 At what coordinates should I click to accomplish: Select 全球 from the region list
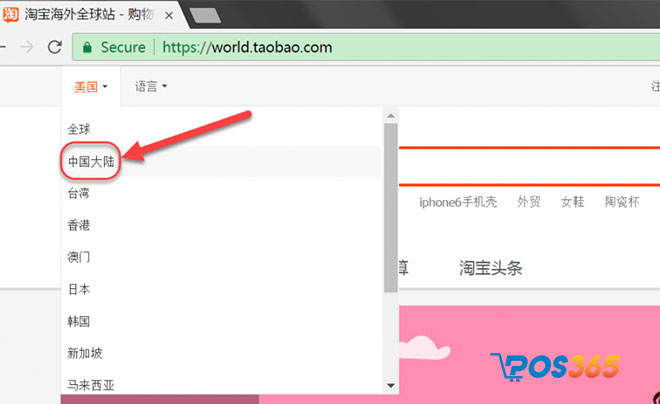coord(221,129)
